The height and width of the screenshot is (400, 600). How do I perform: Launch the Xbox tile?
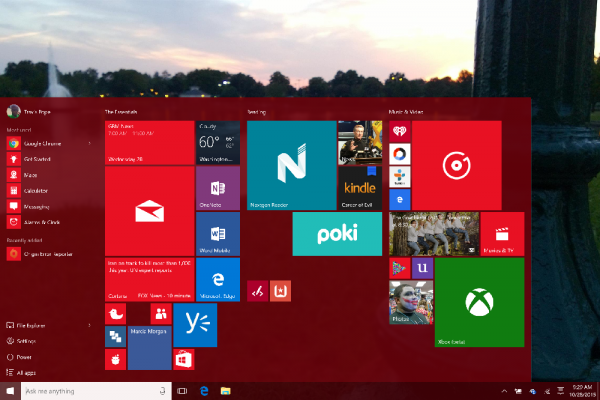[x=479, y=302]
